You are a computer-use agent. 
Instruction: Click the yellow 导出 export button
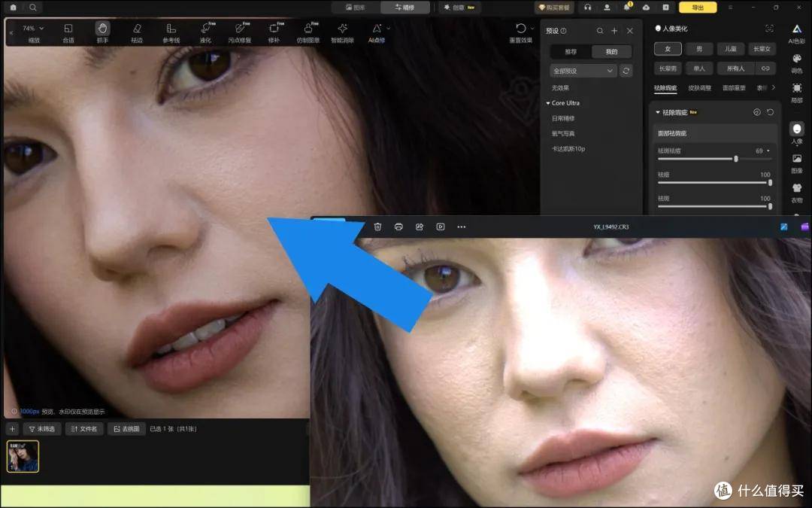(698, 8)
